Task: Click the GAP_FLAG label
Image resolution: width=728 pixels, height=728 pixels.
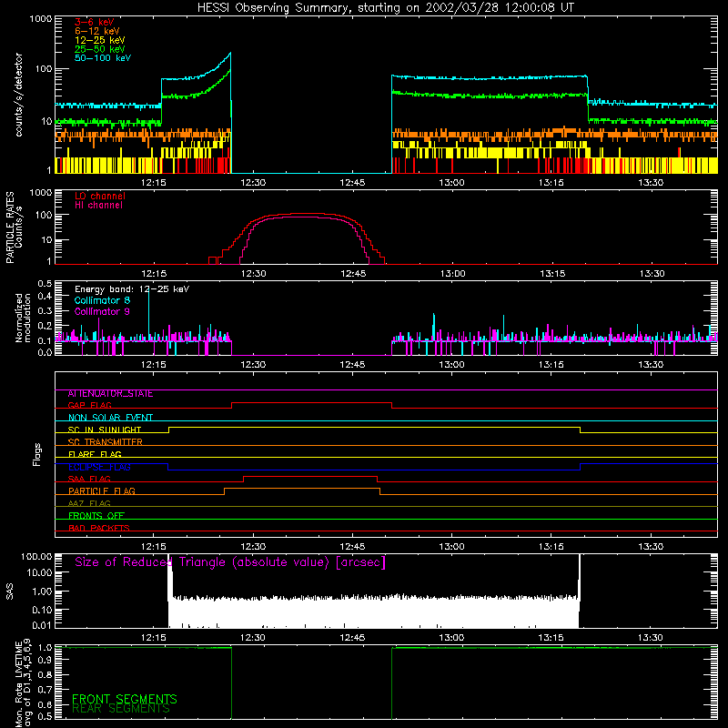Action: click(x=89, y=405)
